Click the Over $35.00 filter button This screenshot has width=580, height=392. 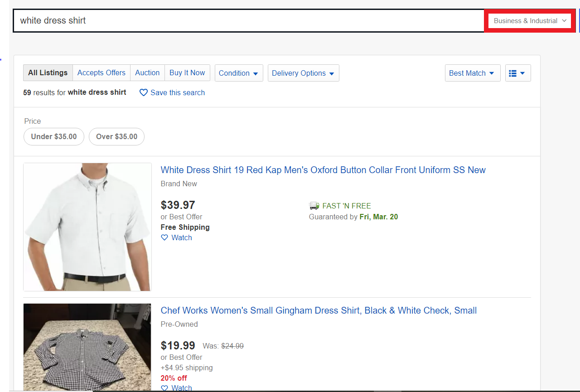click(116, 136)
